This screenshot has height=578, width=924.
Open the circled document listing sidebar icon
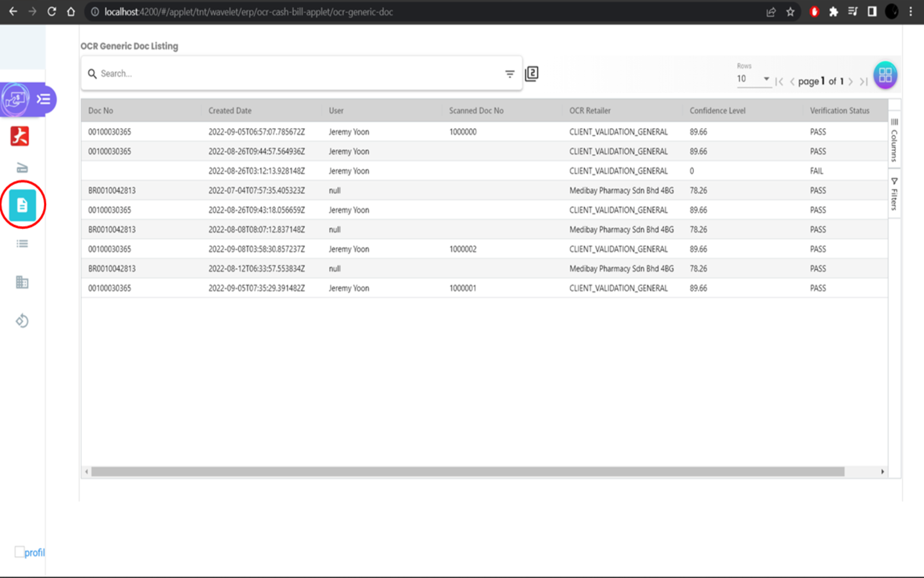coord(22,205)
